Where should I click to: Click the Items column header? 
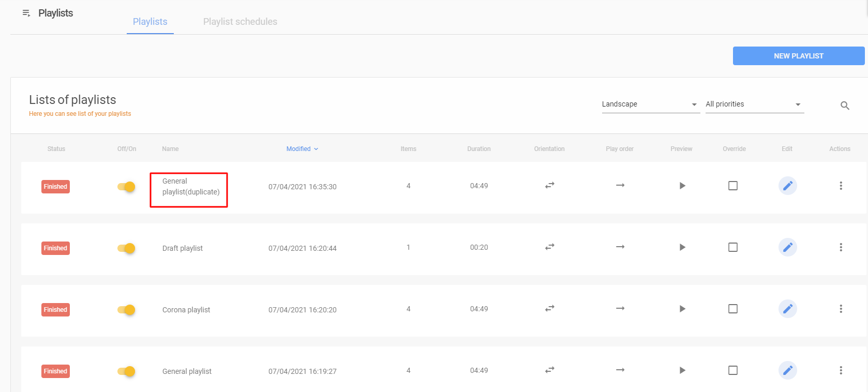click(x=408, y=149)
